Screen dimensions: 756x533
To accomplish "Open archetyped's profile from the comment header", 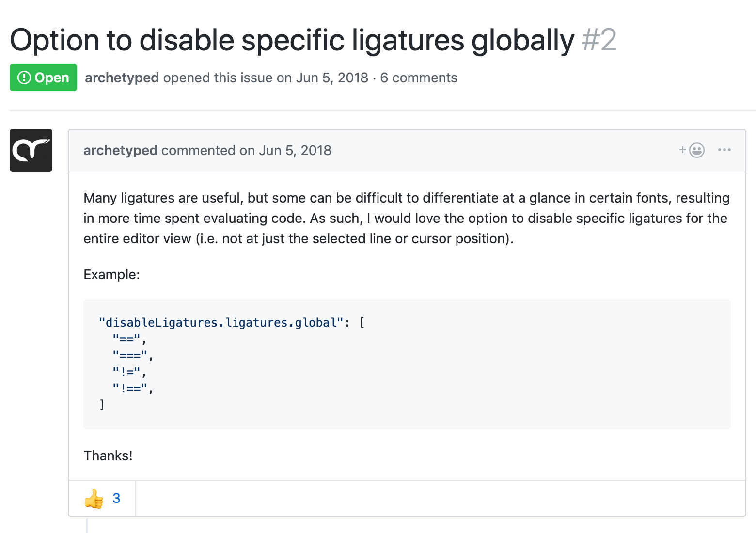I will [120, 150].
